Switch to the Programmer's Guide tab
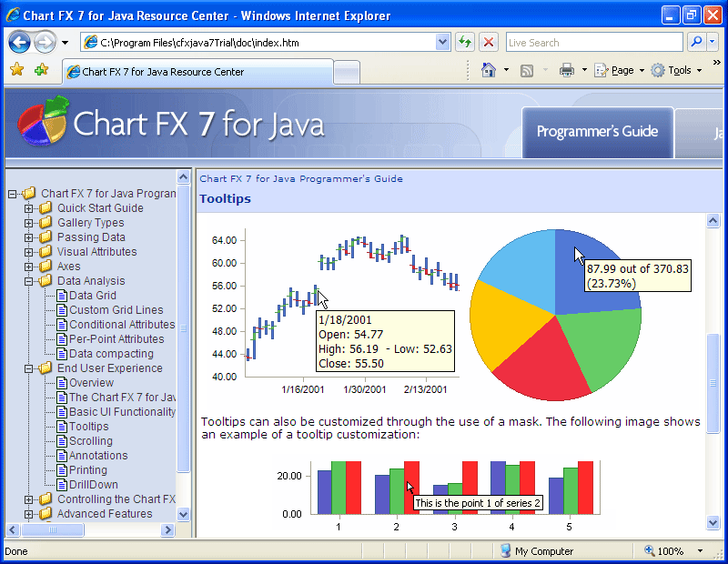 coord(598,132)
